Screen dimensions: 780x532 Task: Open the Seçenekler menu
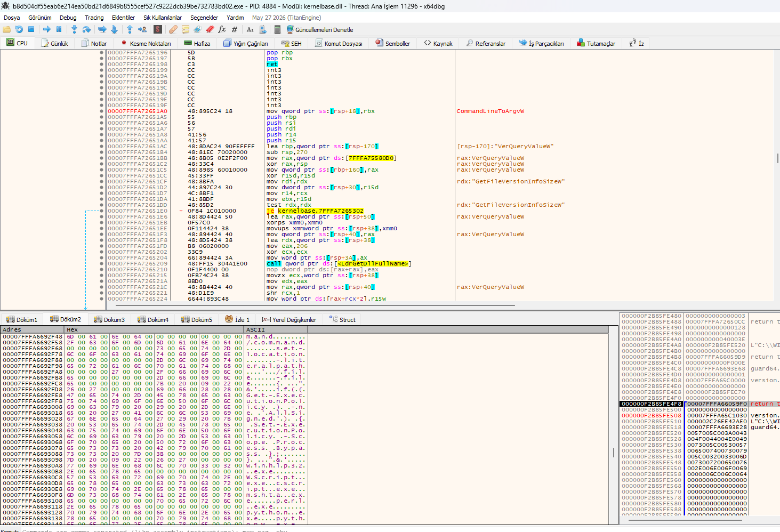click(204, 18)
